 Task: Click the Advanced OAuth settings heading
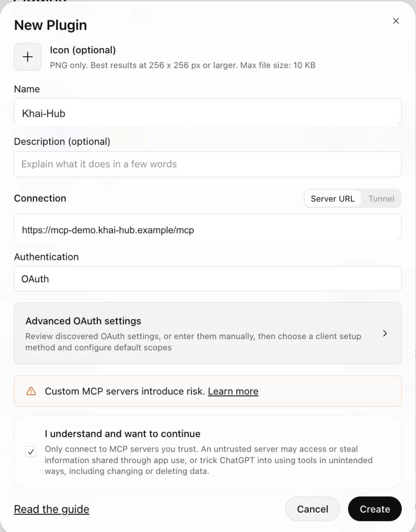83,321
